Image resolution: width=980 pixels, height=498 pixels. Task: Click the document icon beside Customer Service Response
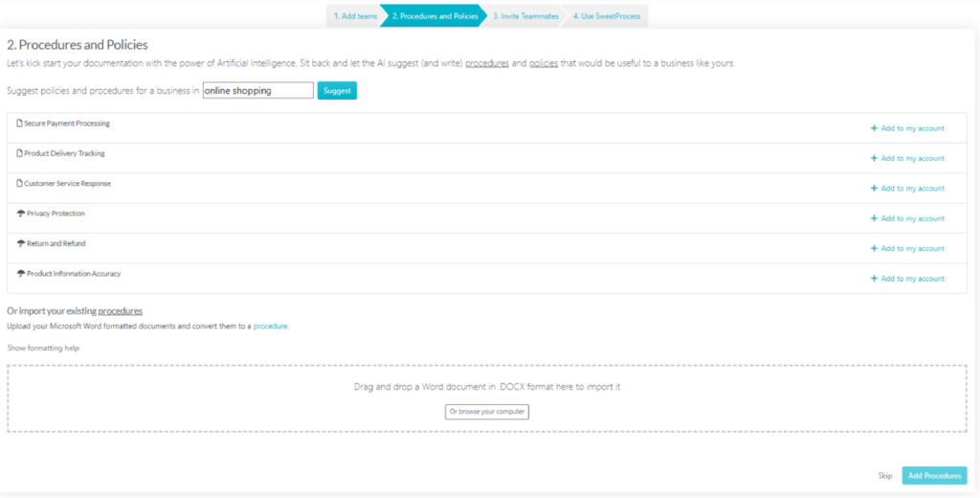(x=19, y=183)
